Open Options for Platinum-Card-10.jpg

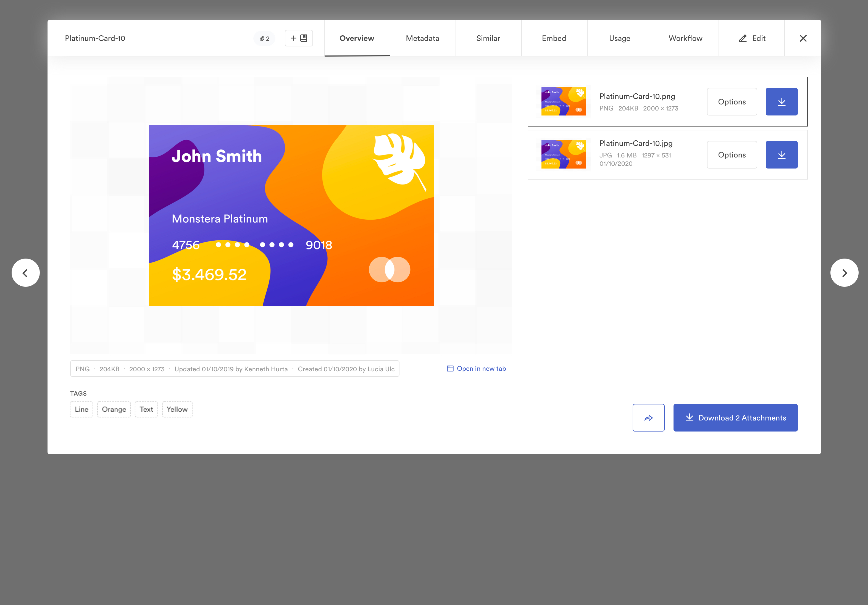[732, 155]
